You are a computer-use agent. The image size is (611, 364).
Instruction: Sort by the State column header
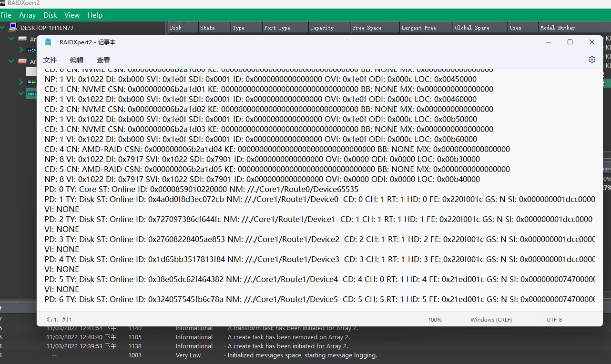[214, 28]
